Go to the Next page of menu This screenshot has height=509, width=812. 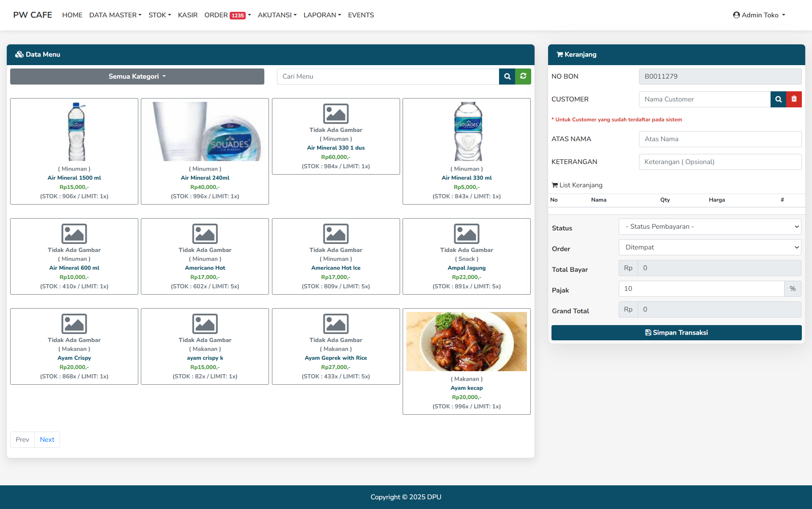tap(47, 440)
